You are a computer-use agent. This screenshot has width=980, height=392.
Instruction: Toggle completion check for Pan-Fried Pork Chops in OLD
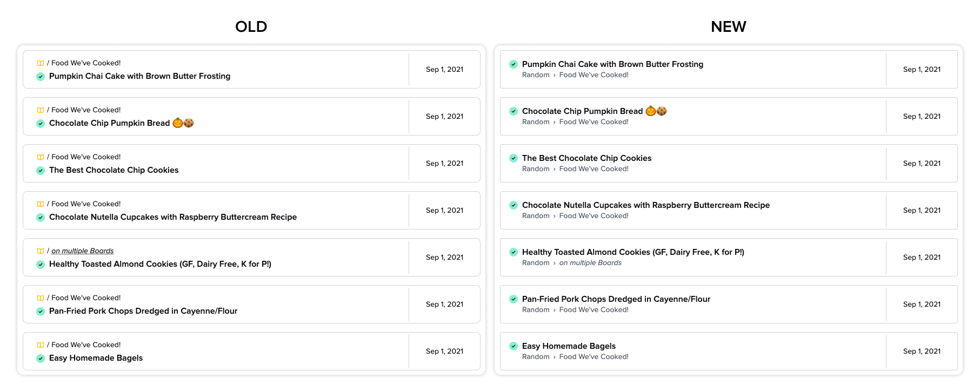41,312
